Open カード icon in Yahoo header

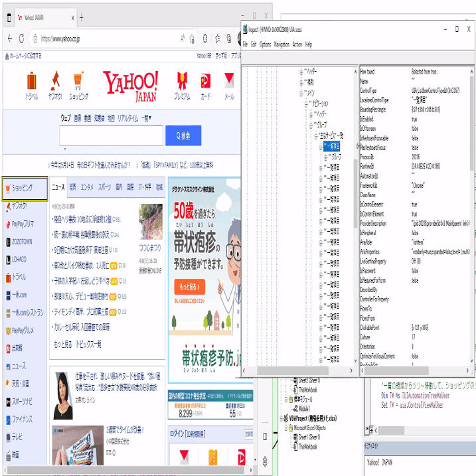[206, 85]
